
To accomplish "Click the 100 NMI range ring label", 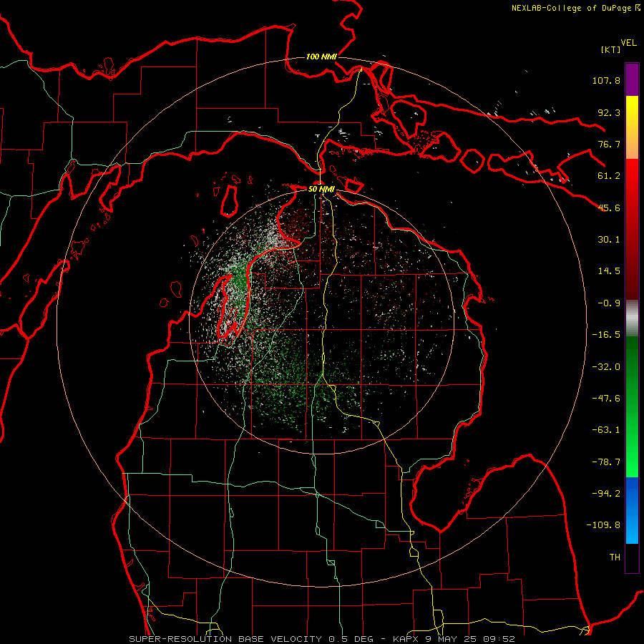I will tap(321, 57).
